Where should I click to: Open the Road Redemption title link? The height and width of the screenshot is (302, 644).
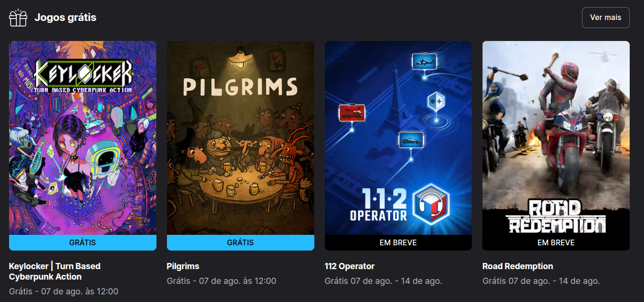pos(518,266)
